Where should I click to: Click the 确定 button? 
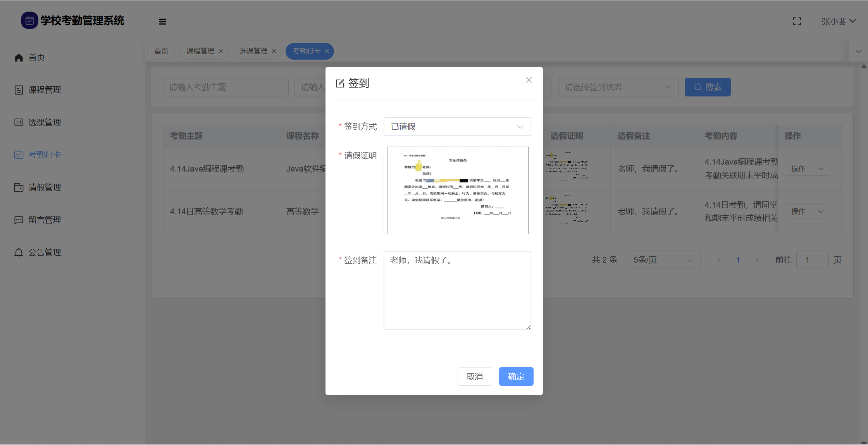point(516,376)
